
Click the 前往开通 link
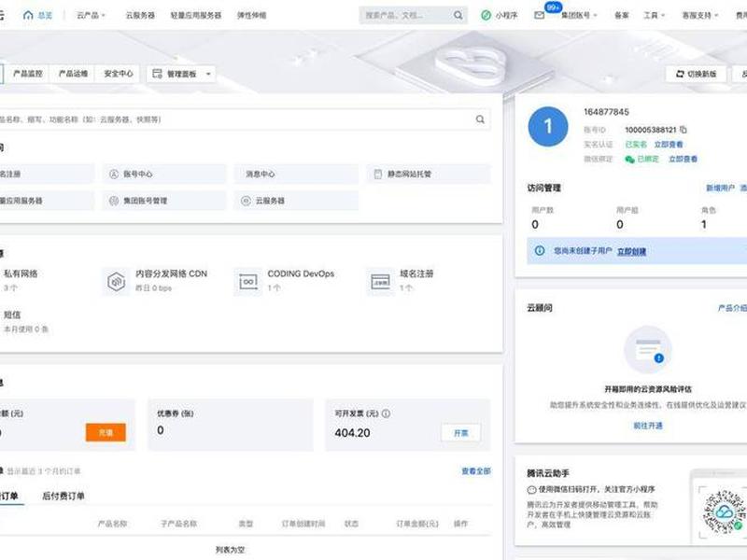(x=648, y=426)
